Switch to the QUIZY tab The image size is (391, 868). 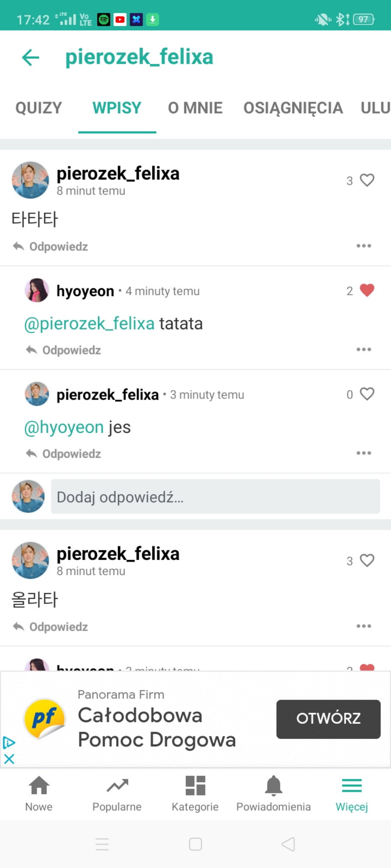pyautogui.click(x=39, y=108)
